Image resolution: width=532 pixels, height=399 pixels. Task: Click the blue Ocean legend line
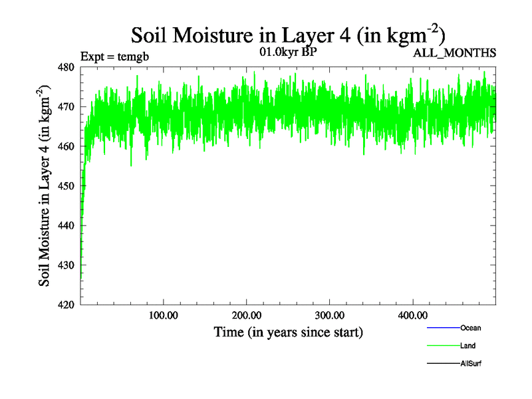pyautogui.click(x=442, y=328)
